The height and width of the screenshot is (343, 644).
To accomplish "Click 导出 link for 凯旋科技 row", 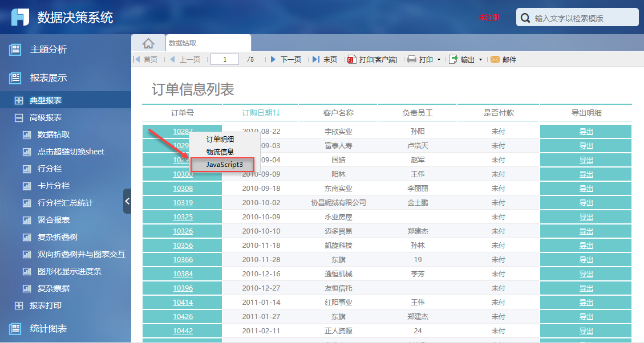I will click(586, 246).
